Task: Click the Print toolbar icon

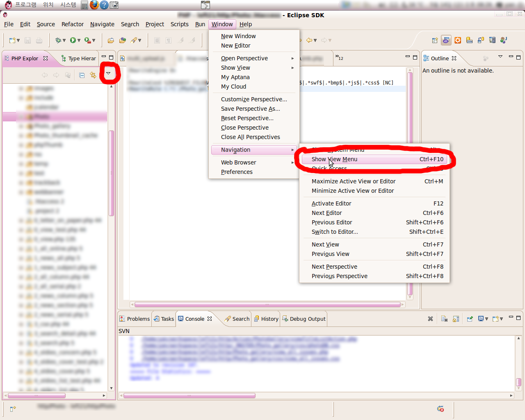Action: pyautogui.click(x=39, y=40)
